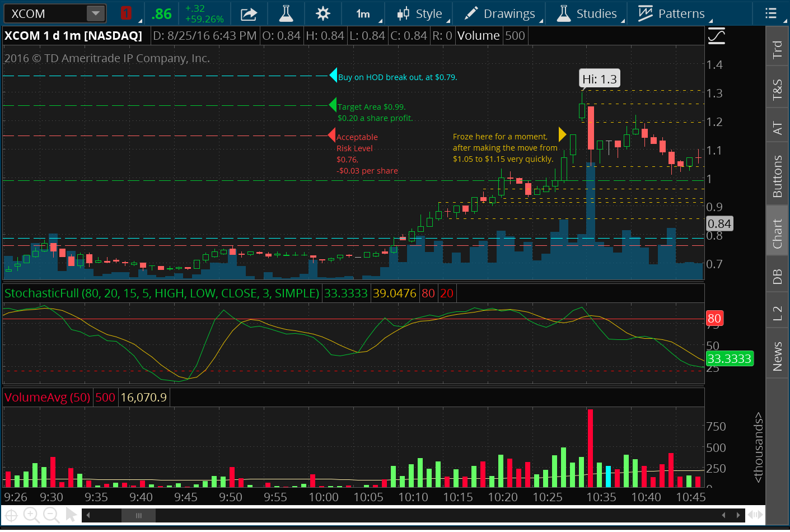Click the red link clipboard icon
Image resolution: width=790 pixels, height=532 pixels.
point(127,13)
